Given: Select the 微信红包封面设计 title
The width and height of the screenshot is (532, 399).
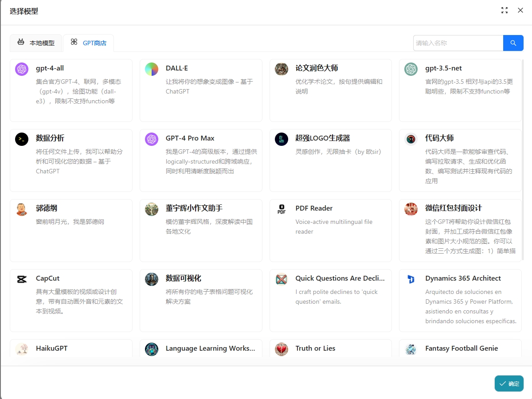Looking at the screenshot, I should pyautogui.click(x=454, y=208).
